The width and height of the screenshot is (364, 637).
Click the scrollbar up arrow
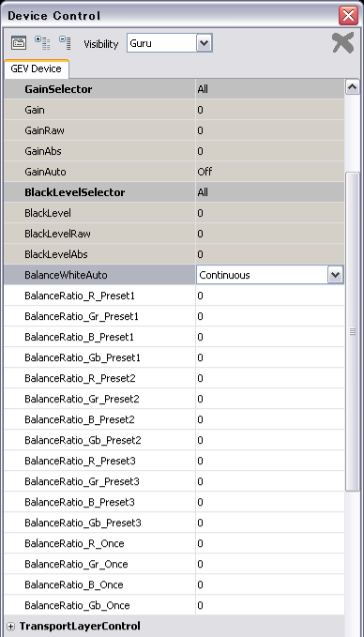tap(352, 87)
